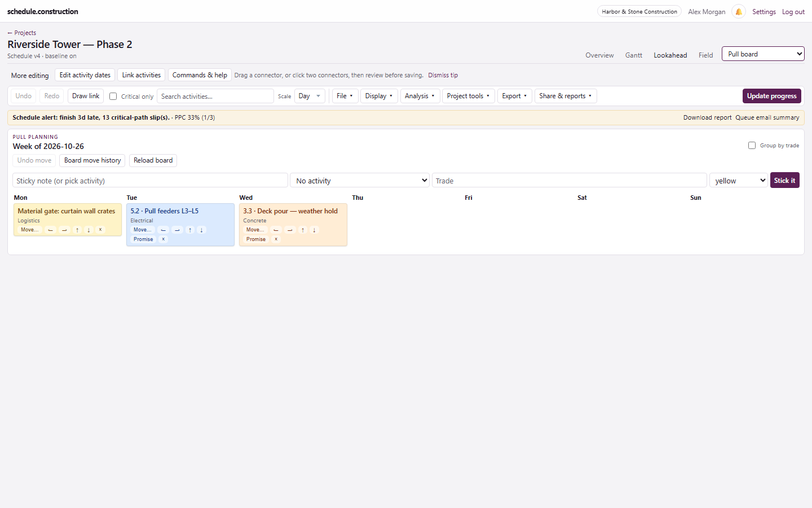This screenshot has width=812, height=508.
Task: Open Board move history
Action: [92, 160]
